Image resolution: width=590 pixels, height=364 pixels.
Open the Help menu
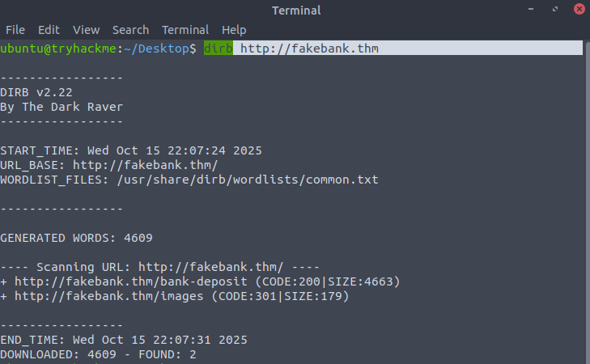point(234,30)
